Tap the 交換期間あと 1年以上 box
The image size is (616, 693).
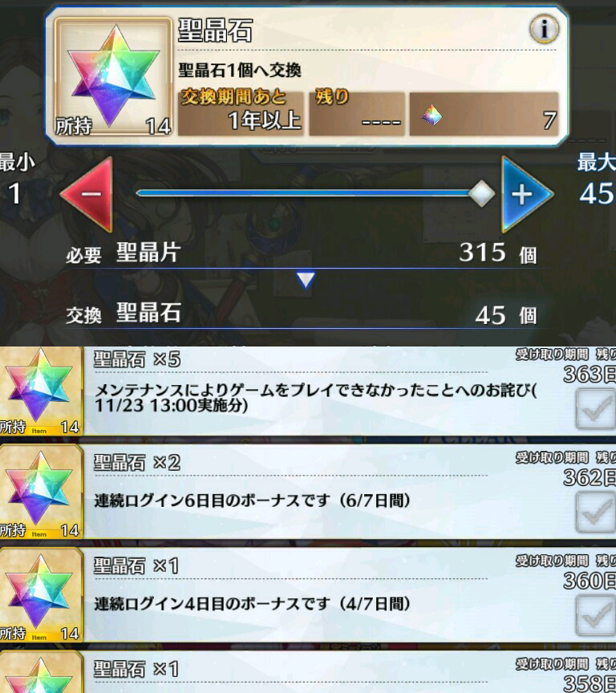pyautogui.click(x=241, y=111)
